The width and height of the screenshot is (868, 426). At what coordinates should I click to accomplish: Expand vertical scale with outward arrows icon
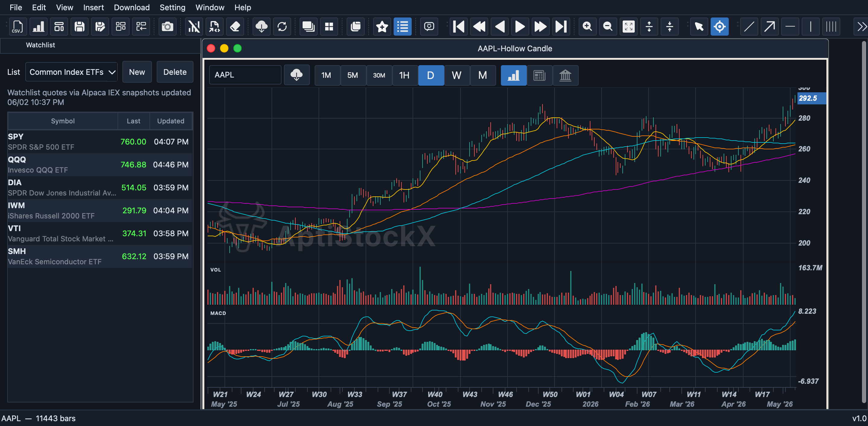point(649,26)
